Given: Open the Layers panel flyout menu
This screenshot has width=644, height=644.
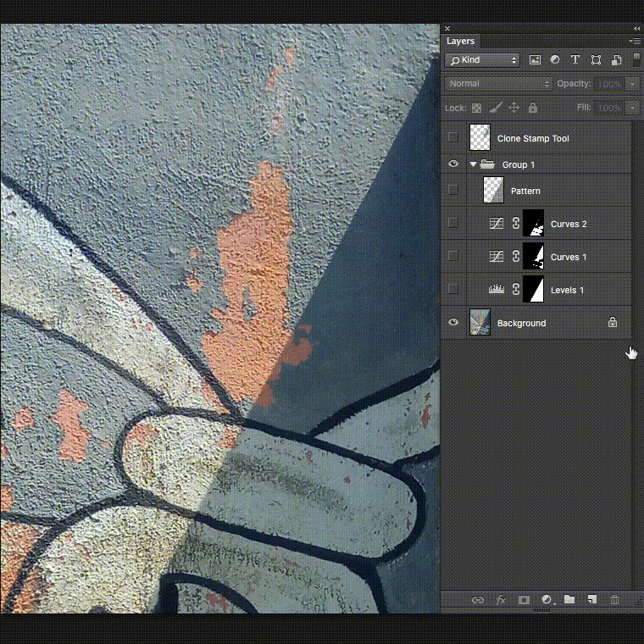Looking at the screenshot, I should tap(635, 41).
